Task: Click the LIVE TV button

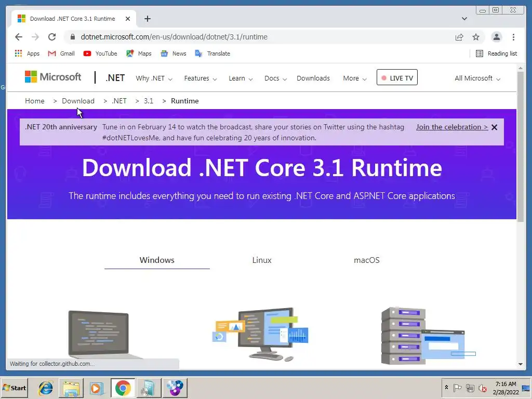Action: tap(397, 77)
